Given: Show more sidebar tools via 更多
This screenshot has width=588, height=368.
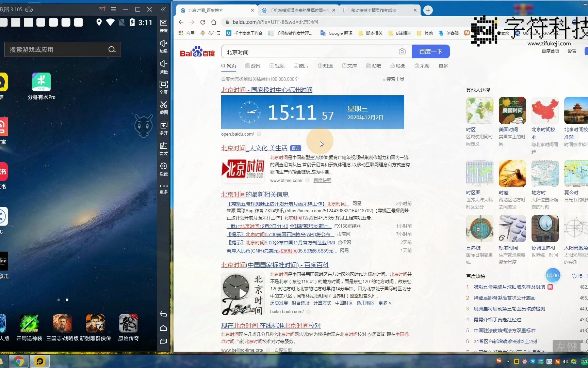Looking at the screenshot, I should (164, 188).
